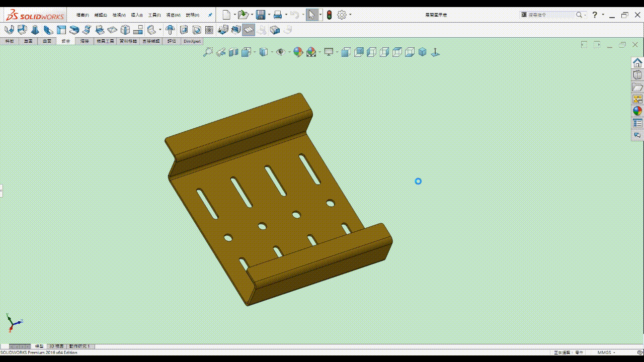Click the New document icon
Viewport: 644px width, 362px height.
tap(226, 15)
